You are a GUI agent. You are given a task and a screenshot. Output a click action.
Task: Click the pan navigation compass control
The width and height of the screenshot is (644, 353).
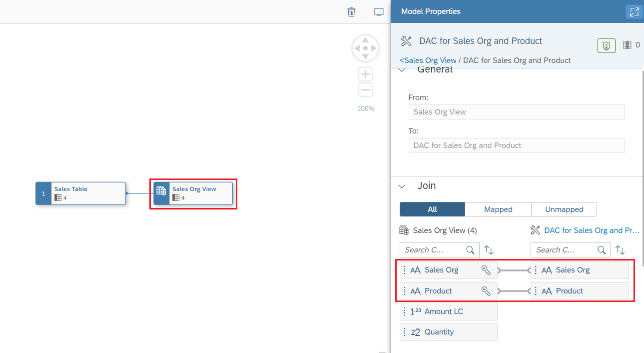click(x=366, y=48)
